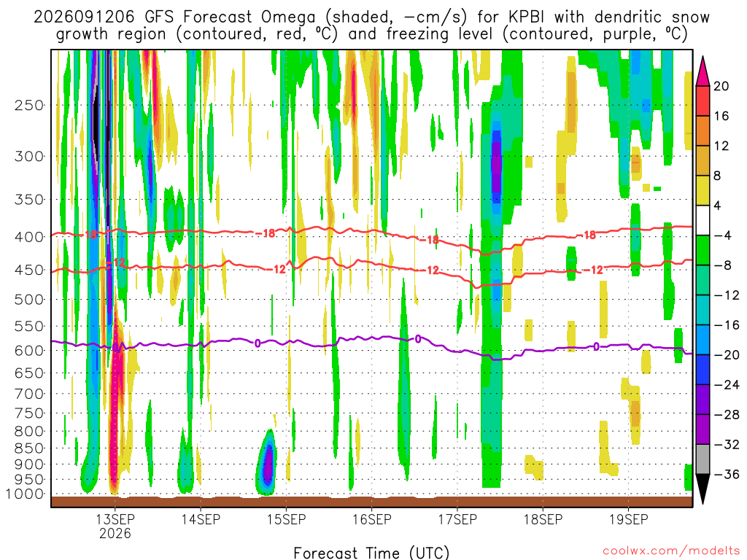Click the red color swatch near 20

click(x=703, y=101)
